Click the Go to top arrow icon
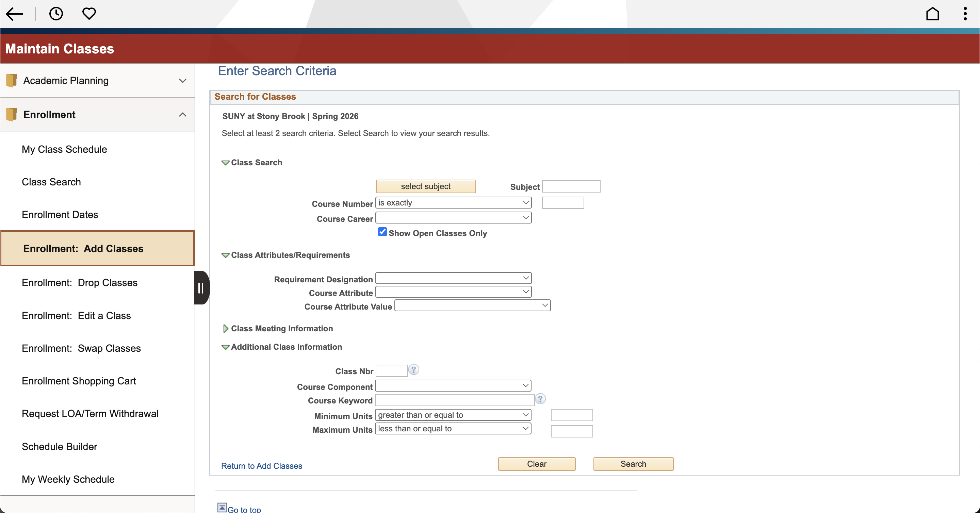Image resolution: width=980 pixels, height=513 pixels. (222, 507)
